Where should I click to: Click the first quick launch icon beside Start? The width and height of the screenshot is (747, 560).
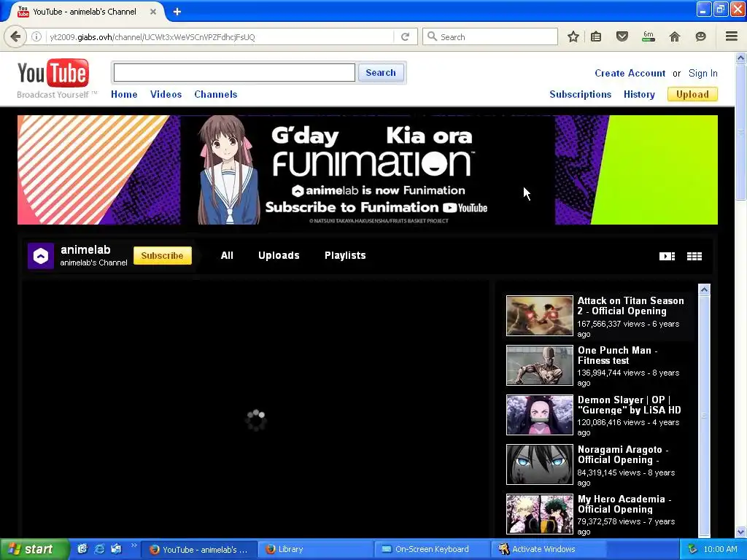82,549
